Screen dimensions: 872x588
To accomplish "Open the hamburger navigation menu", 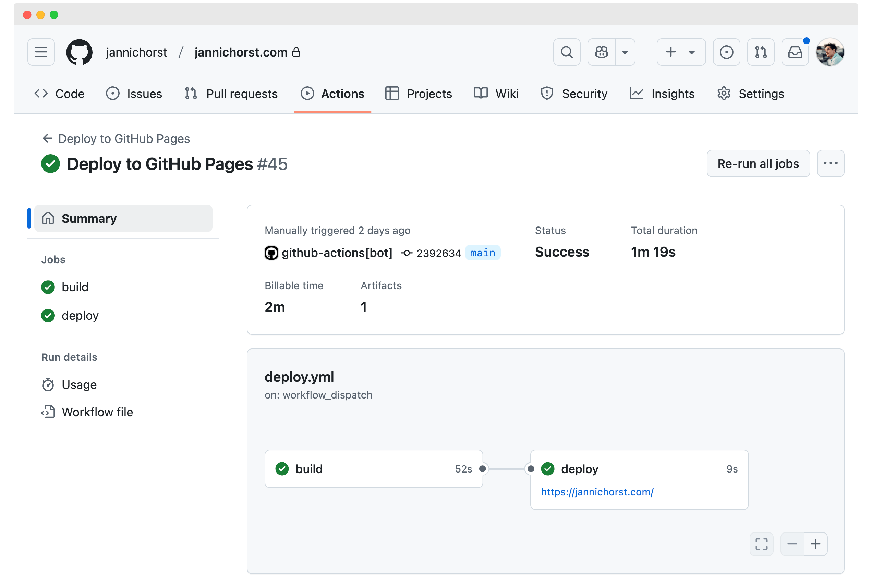I will pyautogui.click(x=41, y=52).
